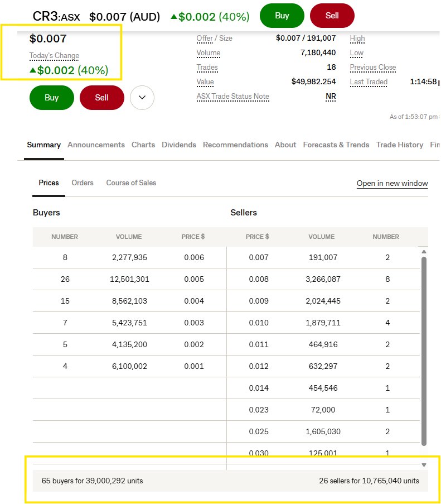Click the Volume label in the quote details

coord(209,52)
